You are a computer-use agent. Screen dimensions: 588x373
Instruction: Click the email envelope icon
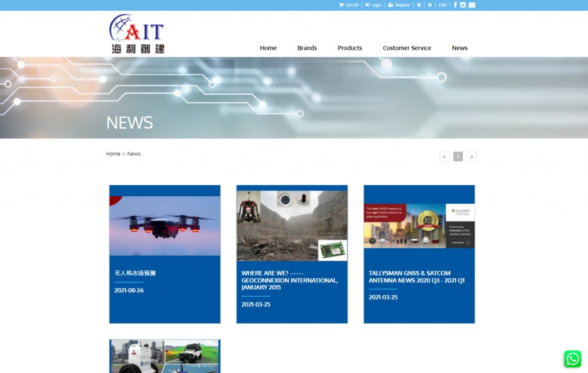[471, 5]
